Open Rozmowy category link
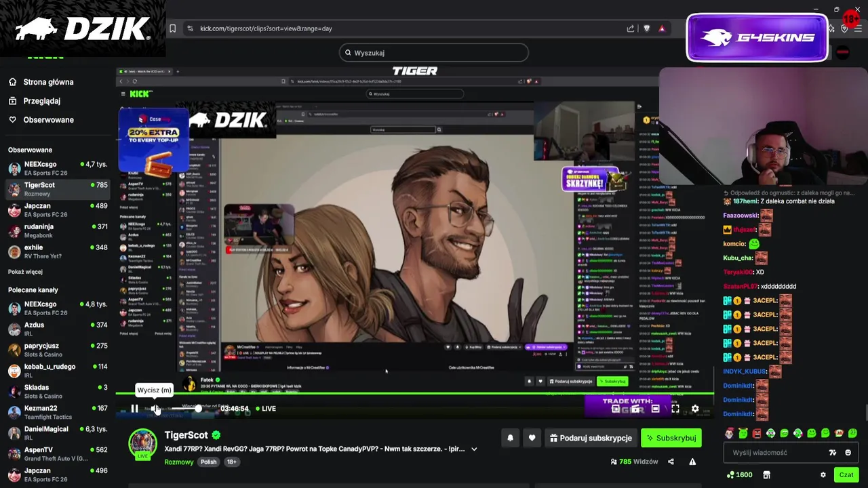Viewport: 868px width, 488px height. (x=179, y=462)
